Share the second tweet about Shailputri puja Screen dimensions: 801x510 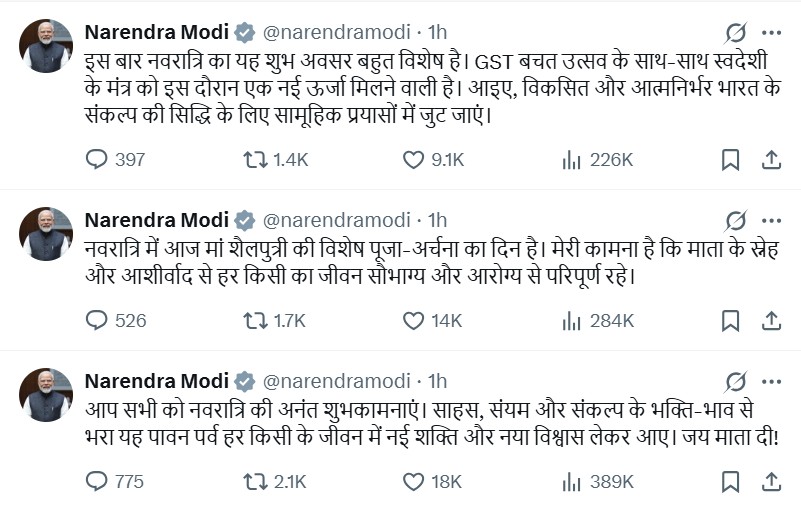pos(771,320)
